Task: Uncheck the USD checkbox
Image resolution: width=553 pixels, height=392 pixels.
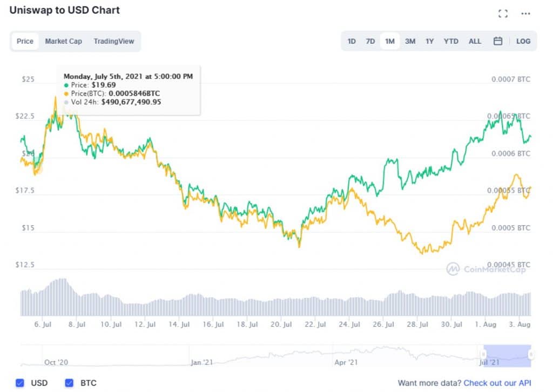Action: tap(20, 383)
